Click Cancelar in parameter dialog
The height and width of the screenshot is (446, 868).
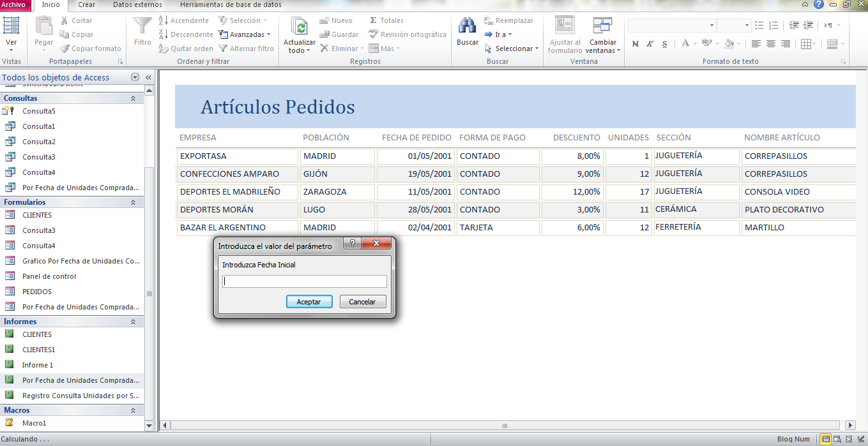click(x=363, y=302)
